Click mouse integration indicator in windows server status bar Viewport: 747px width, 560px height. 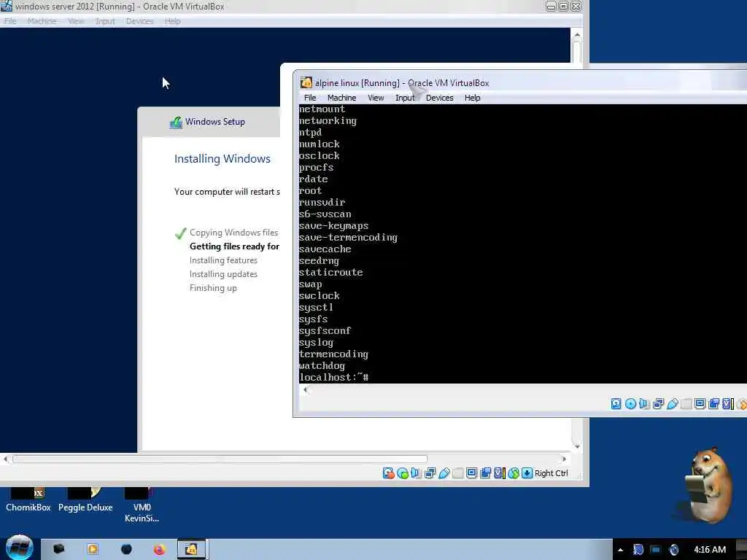pos(513,473)
